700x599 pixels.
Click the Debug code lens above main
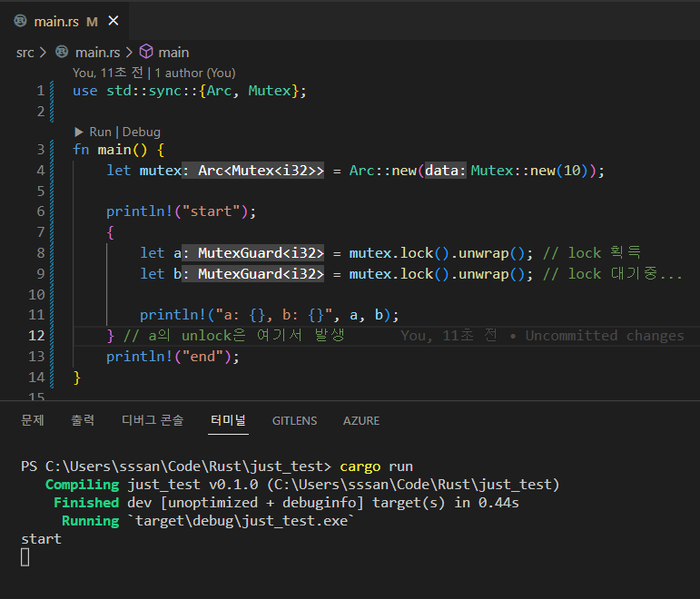142,132
